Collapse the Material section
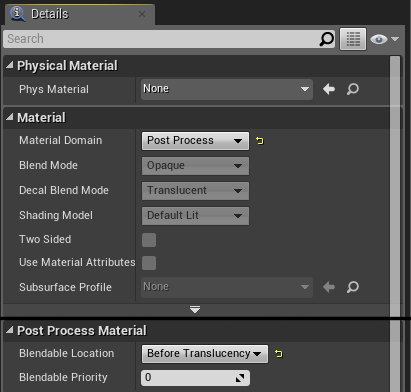This screenshot has width=411, height=392. point(10,117)
